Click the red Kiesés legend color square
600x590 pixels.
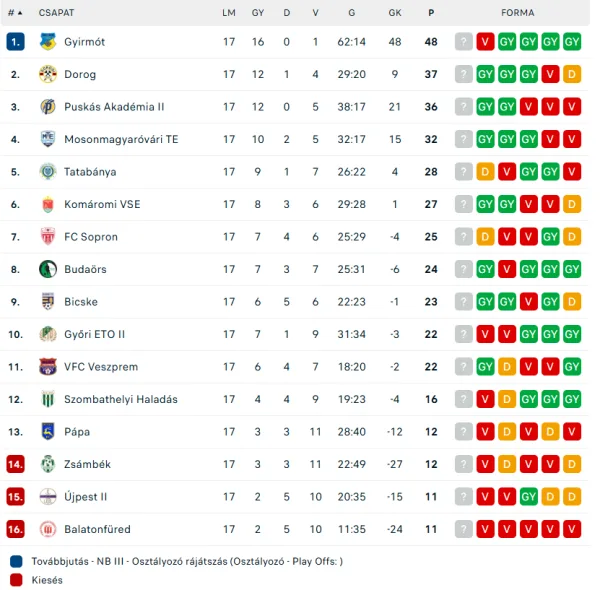[16, 579]
